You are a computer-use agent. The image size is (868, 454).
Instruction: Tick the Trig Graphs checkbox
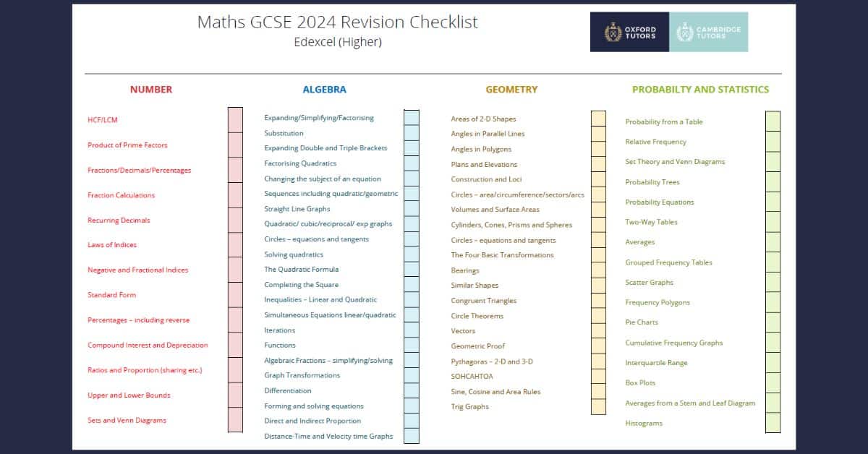pos(598,406)
